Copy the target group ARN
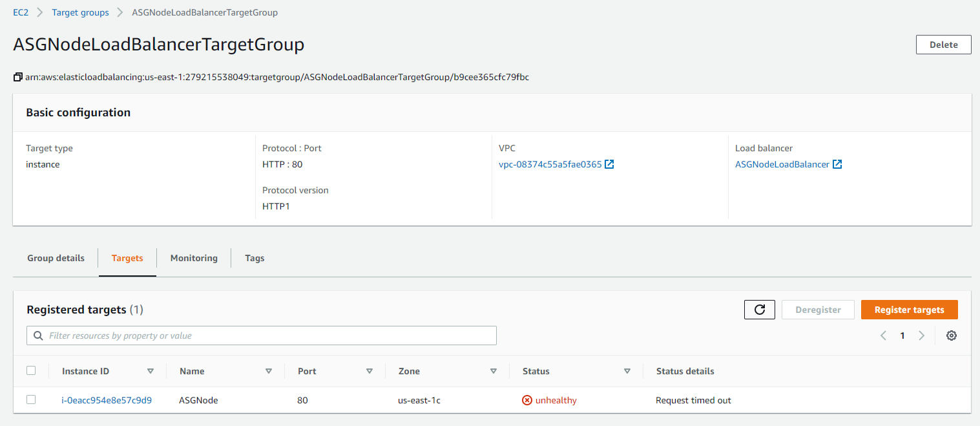Viewport: 980px width, 426px height. pos(17,77)
